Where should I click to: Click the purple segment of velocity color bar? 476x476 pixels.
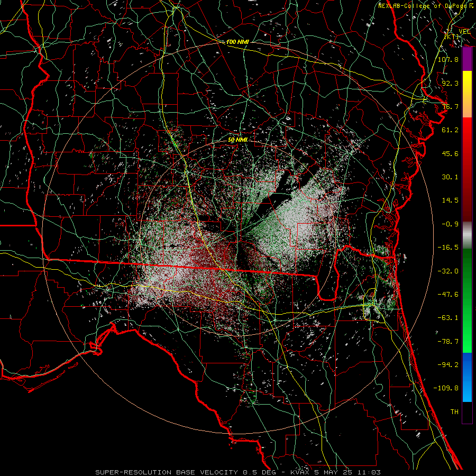tap(467, 59)
